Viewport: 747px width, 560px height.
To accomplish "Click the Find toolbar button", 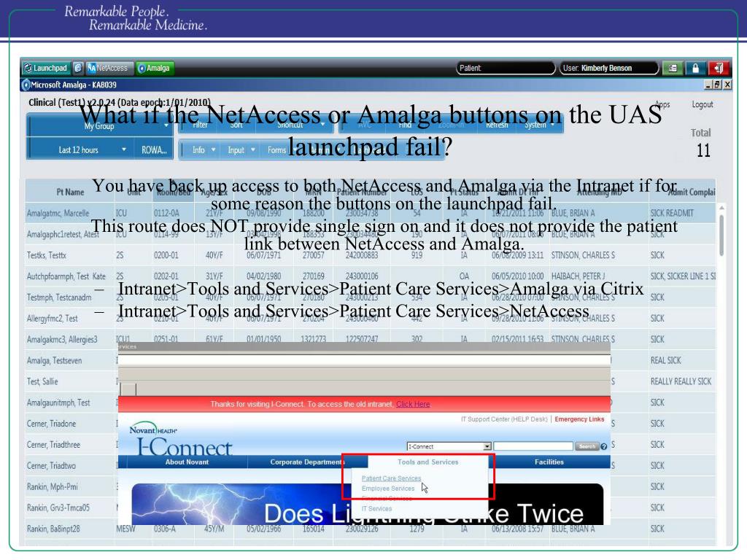I will coord(405,124).
